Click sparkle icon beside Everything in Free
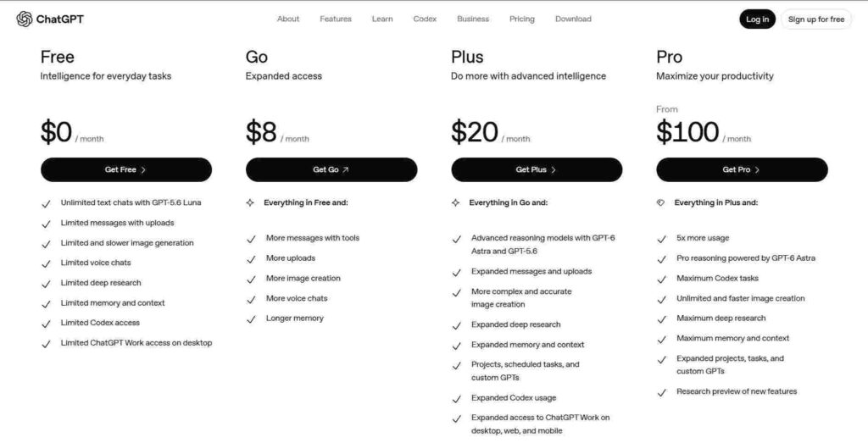868x443 pixels. [x=250, y=203]
